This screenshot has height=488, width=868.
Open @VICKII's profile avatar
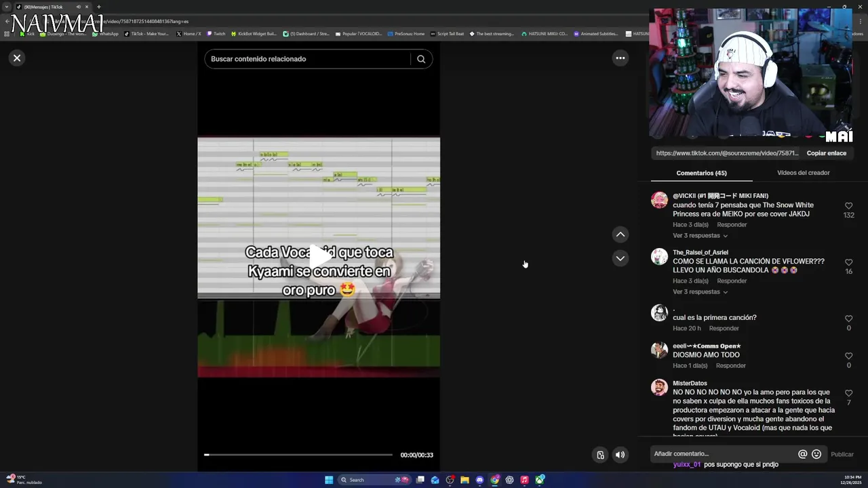click(x=659, y=200)
